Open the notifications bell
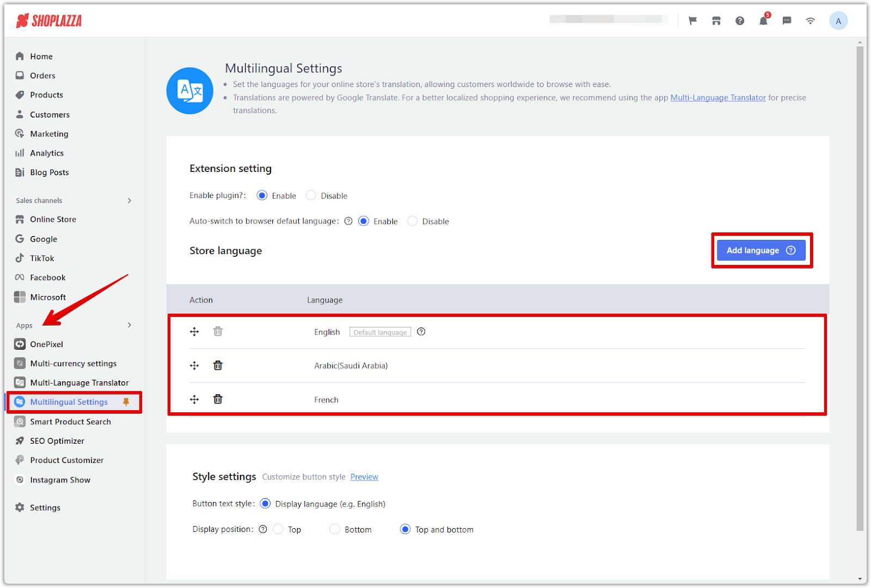This screenshot has width=871, height=588. point(763,21)
